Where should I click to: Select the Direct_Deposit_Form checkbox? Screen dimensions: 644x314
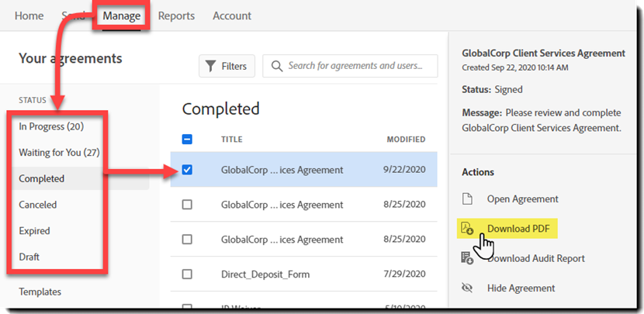point(187,274)
